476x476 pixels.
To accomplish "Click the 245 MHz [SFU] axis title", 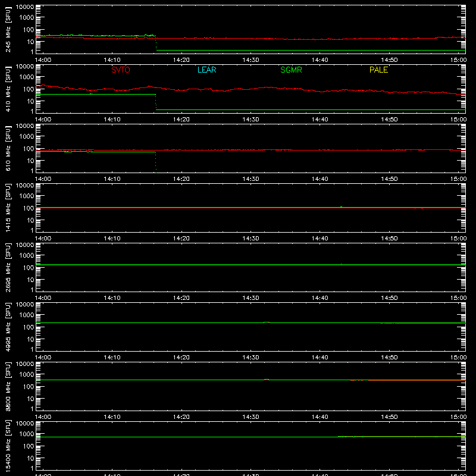I will [8, 29].
